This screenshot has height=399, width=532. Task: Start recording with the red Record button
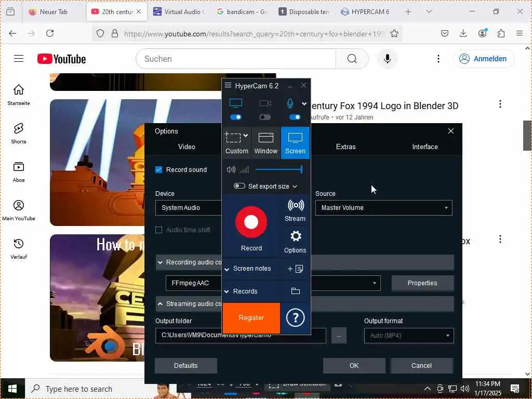click(x=251, y=222)
